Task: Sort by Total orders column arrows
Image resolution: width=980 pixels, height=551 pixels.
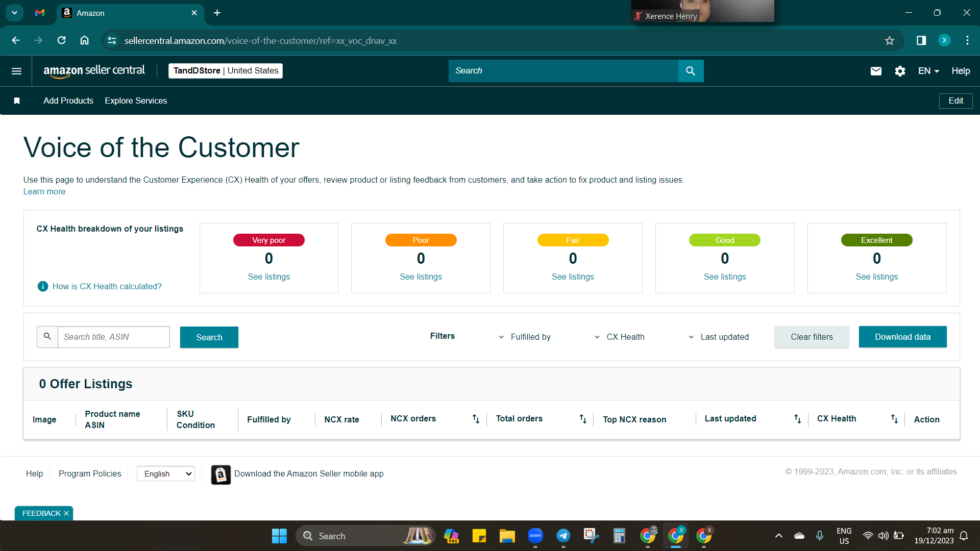Action: [583, 419]
